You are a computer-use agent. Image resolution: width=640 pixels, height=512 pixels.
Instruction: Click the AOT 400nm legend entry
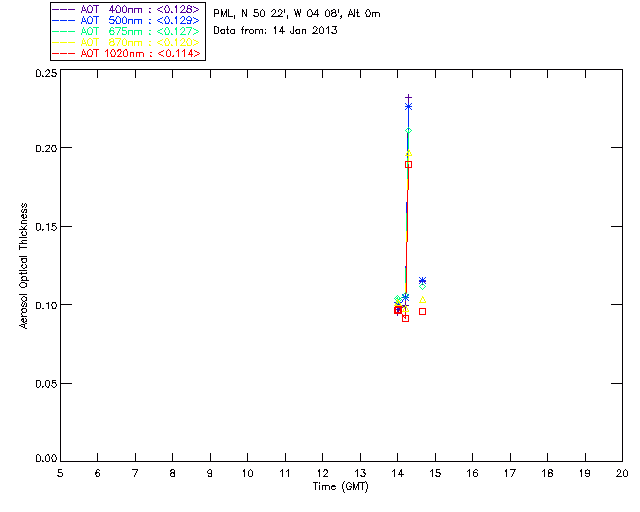pyautogui.click(x=126, y=9)
